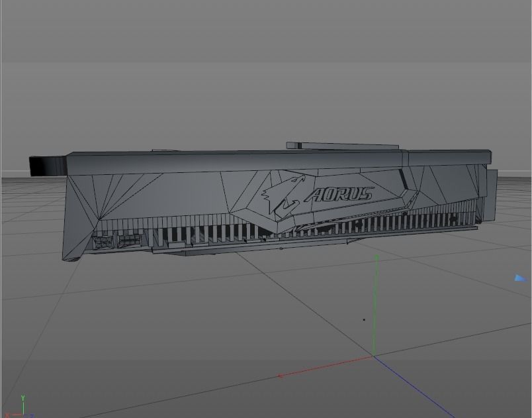The image size is (532, 418).
Task: Select the black bracket end of the card
Action: (x=47, y=166)
